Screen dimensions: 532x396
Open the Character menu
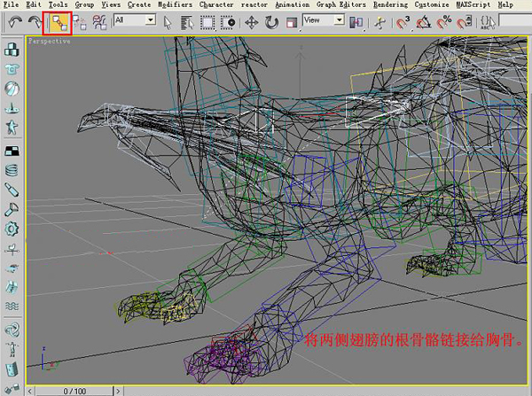click(x=216, y=4)
